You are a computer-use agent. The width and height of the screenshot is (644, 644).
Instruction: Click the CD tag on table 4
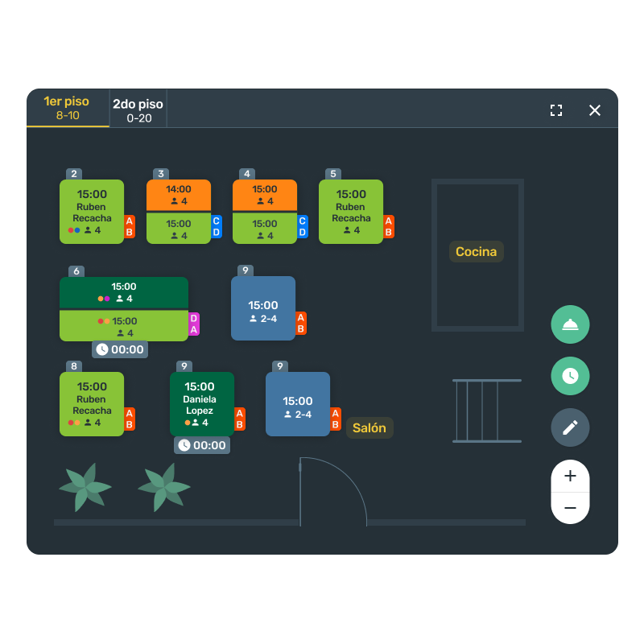click(303, 226)
